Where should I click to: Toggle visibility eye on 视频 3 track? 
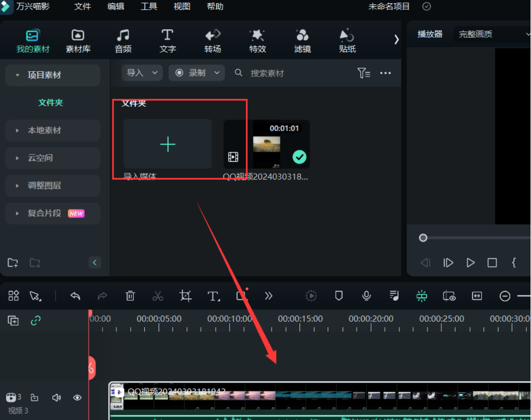[x=77, y=397]
